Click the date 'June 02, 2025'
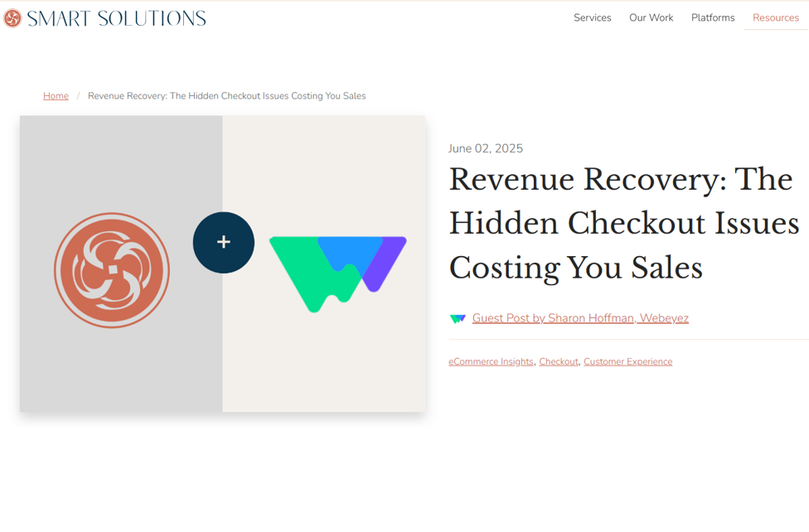The image size is (809, 532). coord(486,148)
